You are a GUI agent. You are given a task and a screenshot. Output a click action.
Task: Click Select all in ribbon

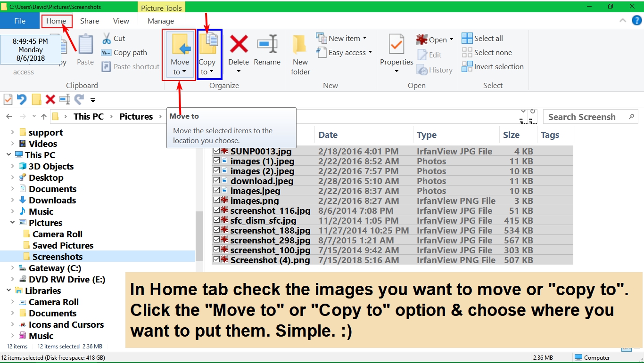(x=482, y=38)
